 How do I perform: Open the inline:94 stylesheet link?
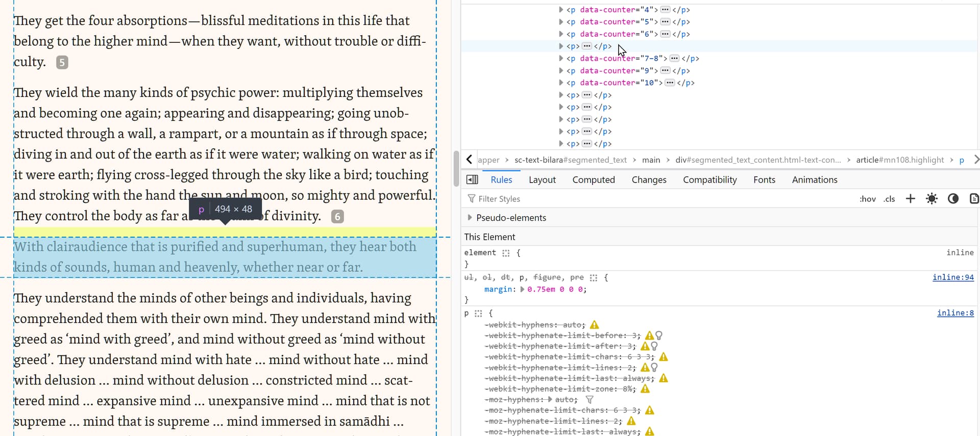(952, 277)
